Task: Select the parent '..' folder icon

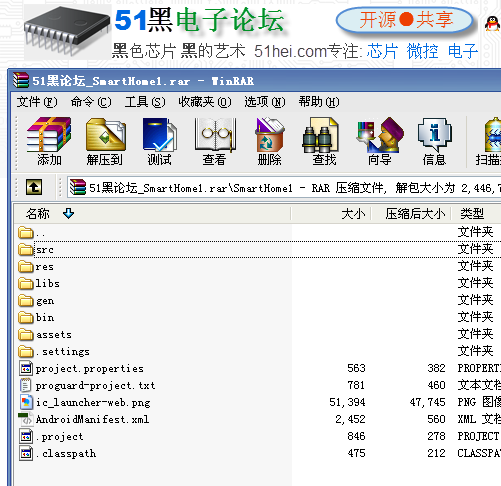Action: (26, 232)
